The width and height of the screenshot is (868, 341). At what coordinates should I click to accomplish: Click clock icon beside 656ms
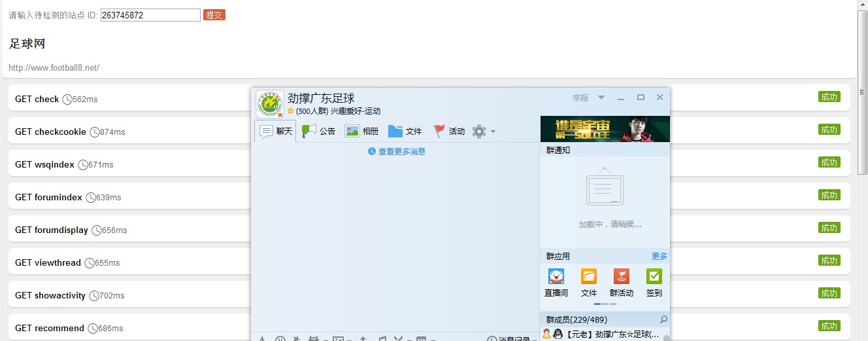(97, 230)
